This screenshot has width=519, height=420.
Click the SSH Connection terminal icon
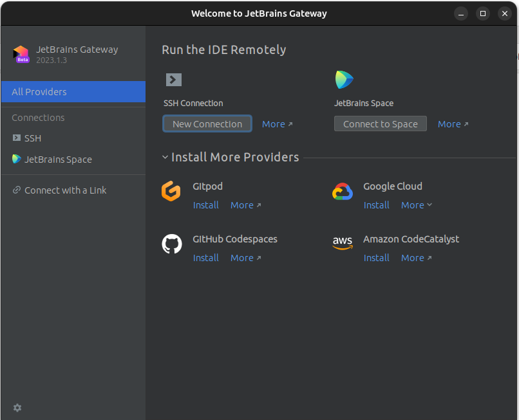174,80
